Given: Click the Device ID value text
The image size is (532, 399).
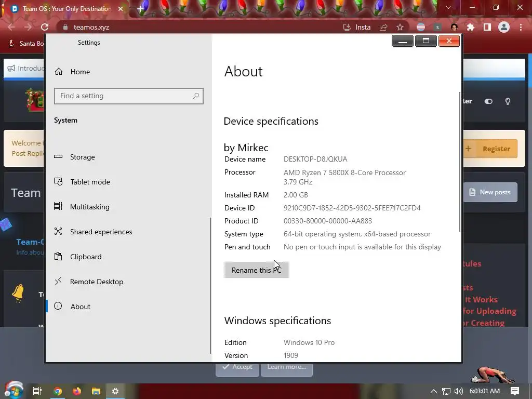Looking at the screenshot, I should (352, 208).
